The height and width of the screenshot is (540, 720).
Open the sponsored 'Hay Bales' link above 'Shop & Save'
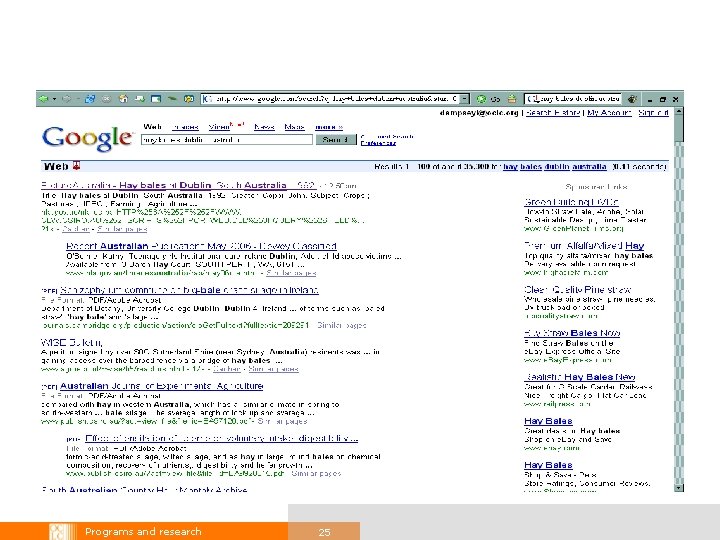[x=548, y=465]
